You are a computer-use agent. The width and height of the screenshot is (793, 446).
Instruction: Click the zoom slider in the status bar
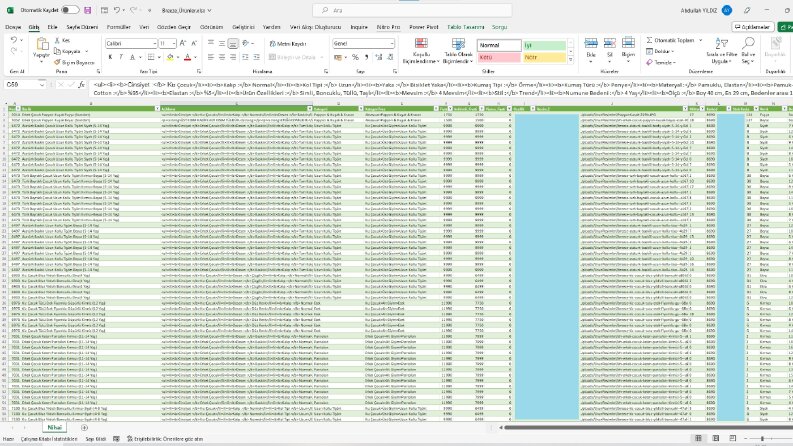pos(762,438)
